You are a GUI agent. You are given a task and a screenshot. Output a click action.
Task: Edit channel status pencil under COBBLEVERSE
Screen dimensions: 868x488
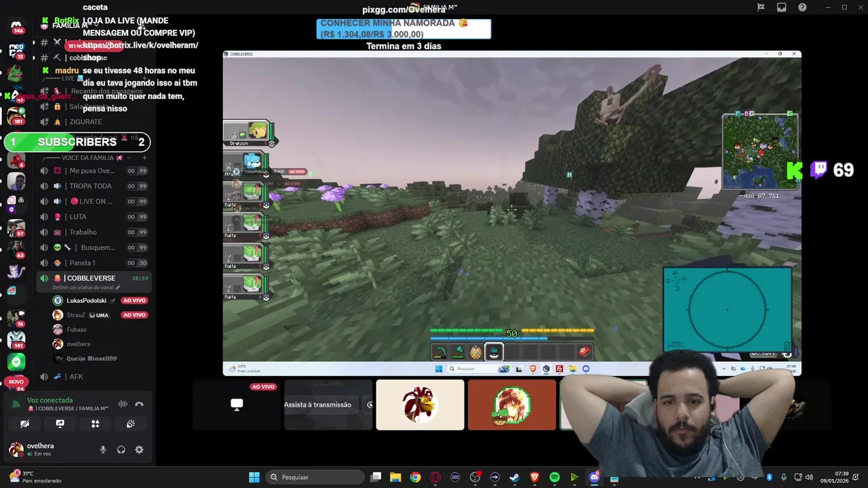pos(117,287)
